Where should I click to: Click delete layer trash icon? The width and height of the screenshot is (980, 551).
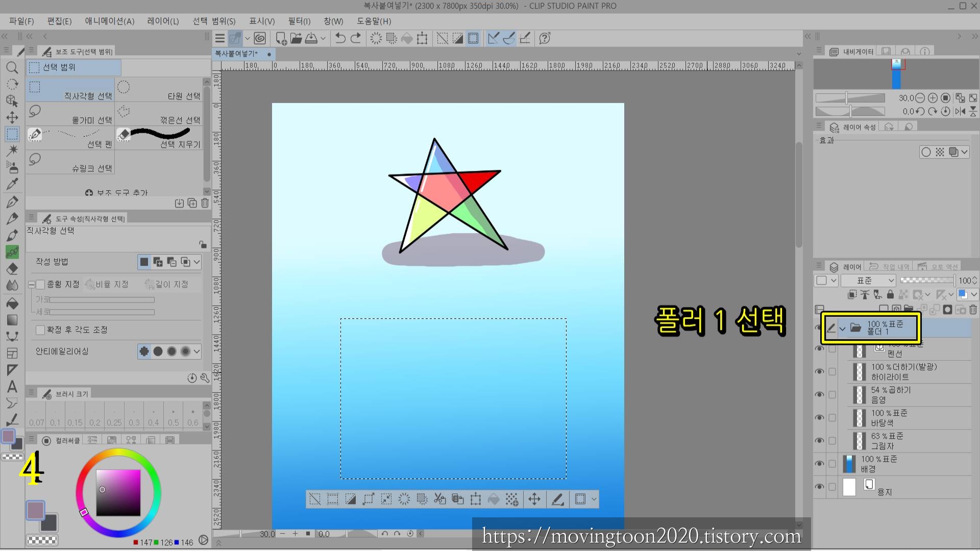tap(973, 310)
